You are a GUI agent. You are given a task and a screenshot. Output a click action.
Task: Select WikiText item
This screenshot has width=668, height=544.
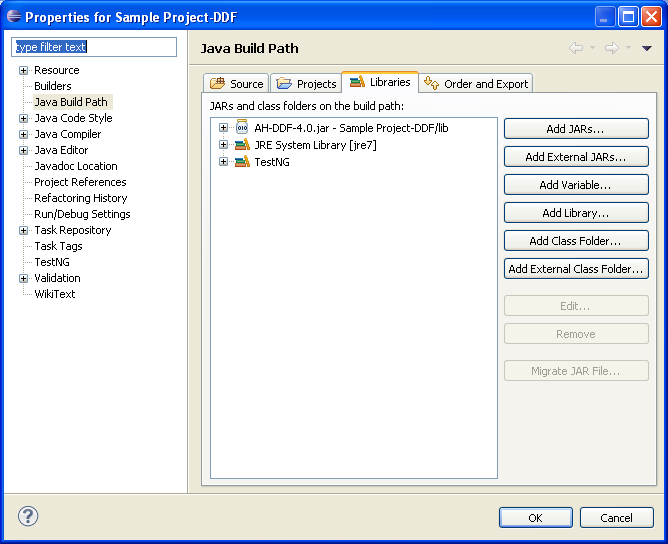click(x=55, y=294)
